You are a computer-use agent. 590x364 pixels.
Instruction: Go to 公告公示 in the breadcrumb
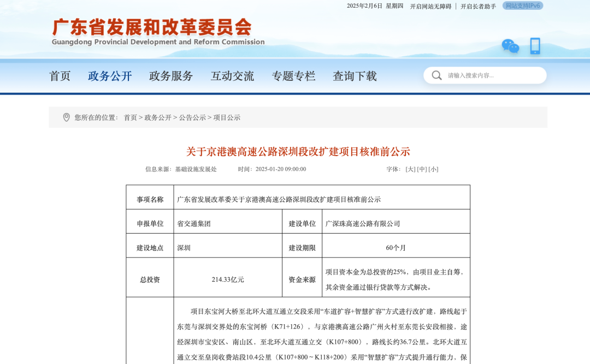(192, 118)
